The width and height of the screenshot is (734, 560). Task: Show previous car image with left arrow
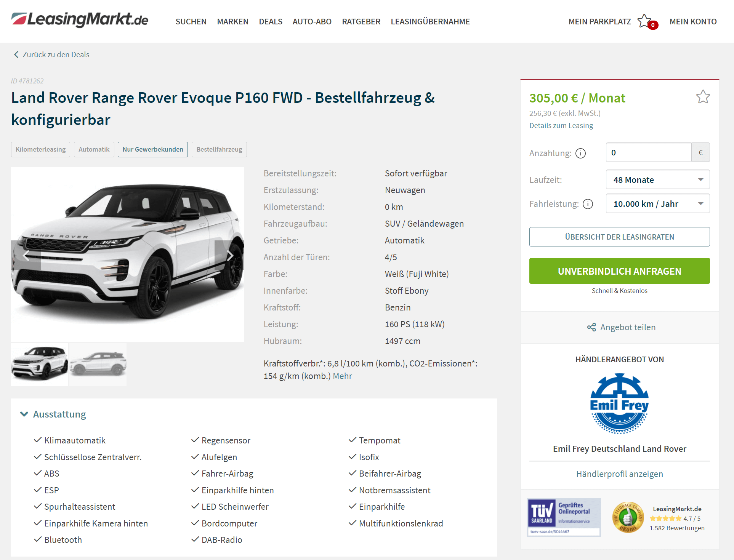coord(26,255)
